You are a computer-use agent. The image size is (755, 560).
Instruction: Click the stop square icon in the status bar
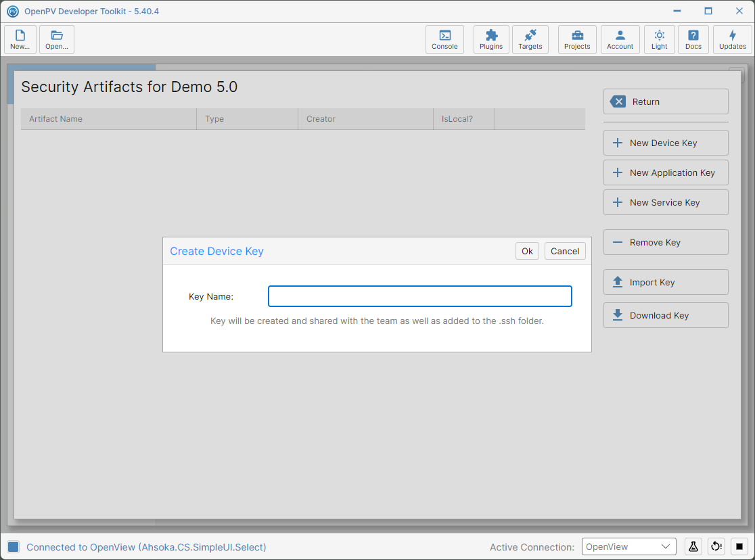tap(739, 546)
